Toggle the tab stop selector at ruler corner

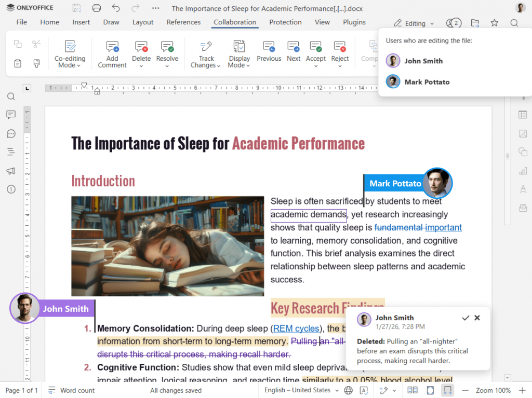[28, 88]
